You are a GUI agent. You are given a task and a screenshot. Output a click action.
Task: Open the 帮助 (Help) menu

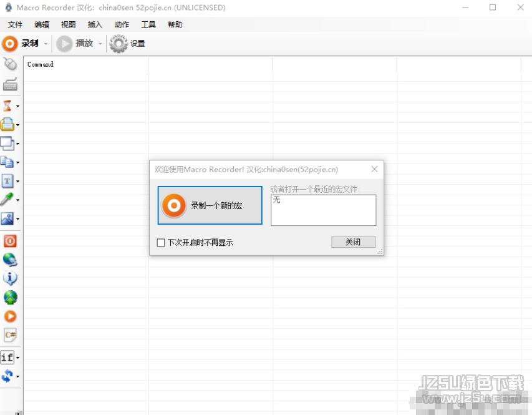[175, 24]
